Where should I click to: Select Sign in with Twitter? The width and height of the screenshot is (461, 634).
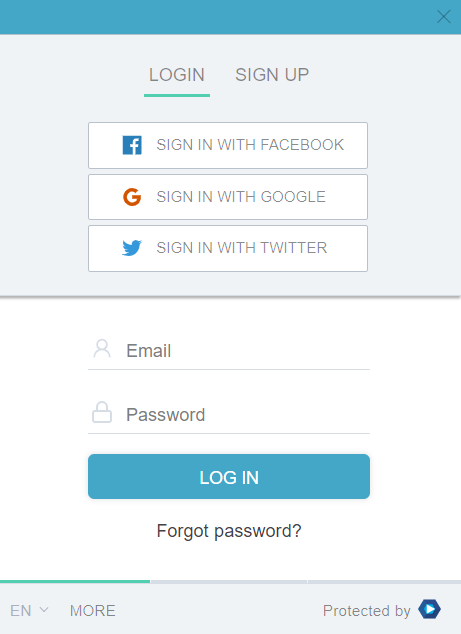click(x=228, y=248)
